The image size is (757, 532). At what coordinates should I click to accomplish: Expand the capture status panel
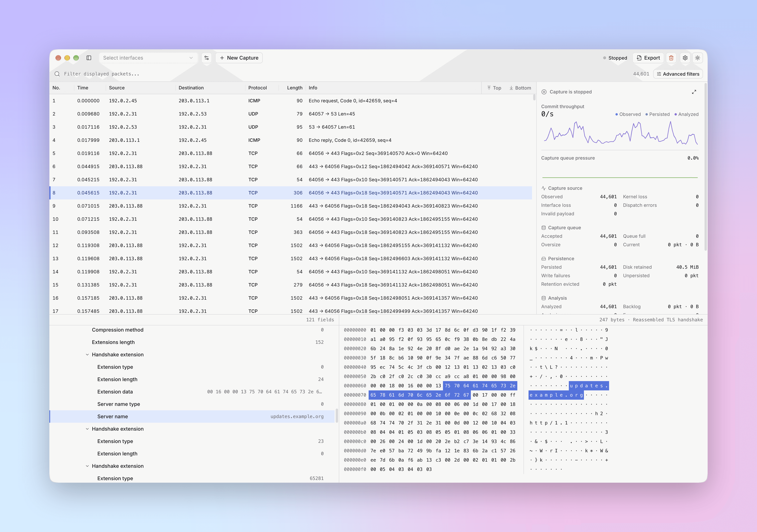694,92
